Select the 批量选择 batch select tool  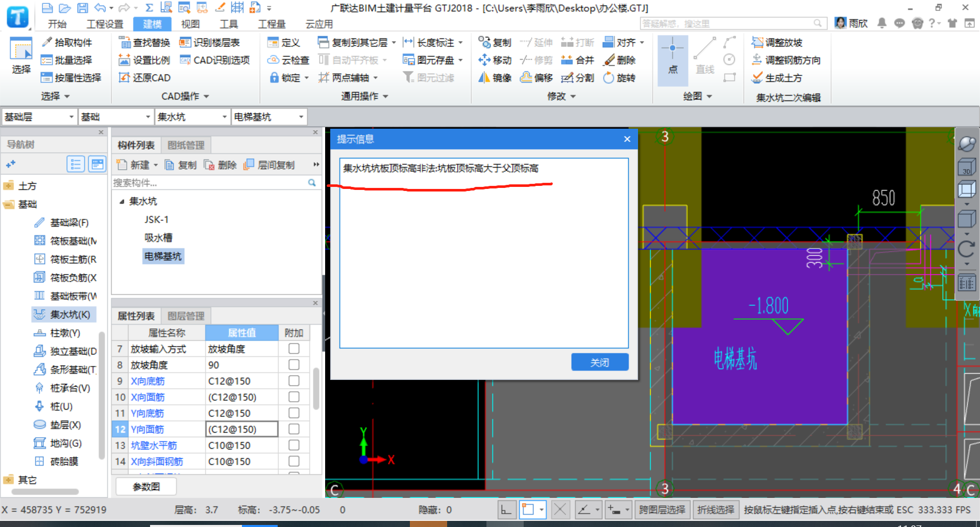(66, 60)
